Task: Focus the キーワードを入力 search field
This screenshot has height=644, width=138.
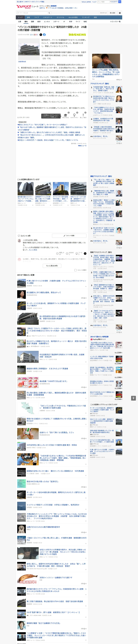Action: tap(32, 13)
